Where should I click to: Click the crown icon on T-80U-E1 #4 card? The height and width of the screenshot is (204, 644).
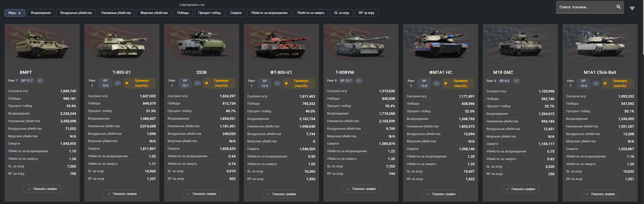tap(286, 83)
